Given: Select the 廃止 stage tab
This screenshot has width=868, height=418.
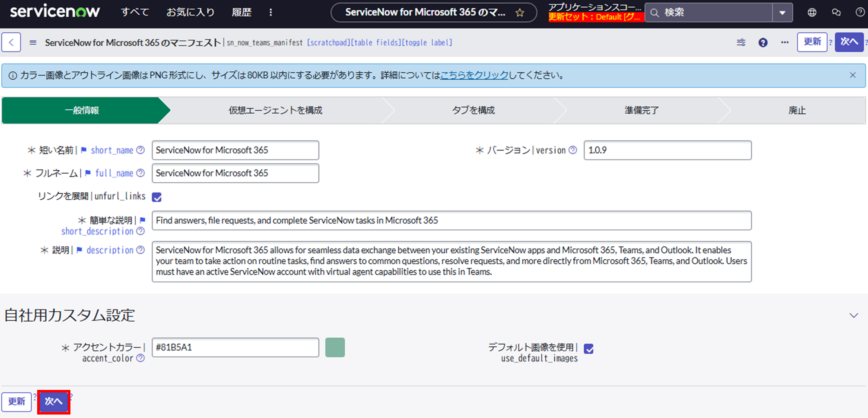Looking at the screenshot, I should click(x=797, y=110).
